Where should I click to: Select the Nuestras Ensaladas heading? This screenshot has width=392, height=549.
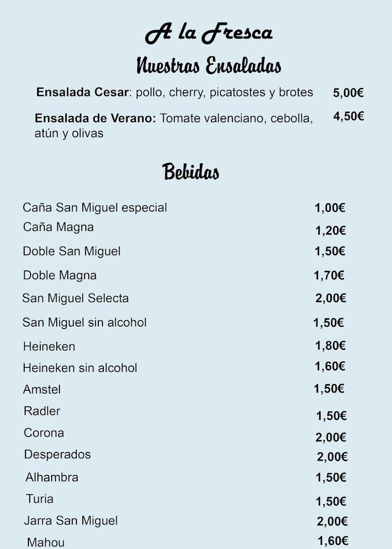pos(209,66)
